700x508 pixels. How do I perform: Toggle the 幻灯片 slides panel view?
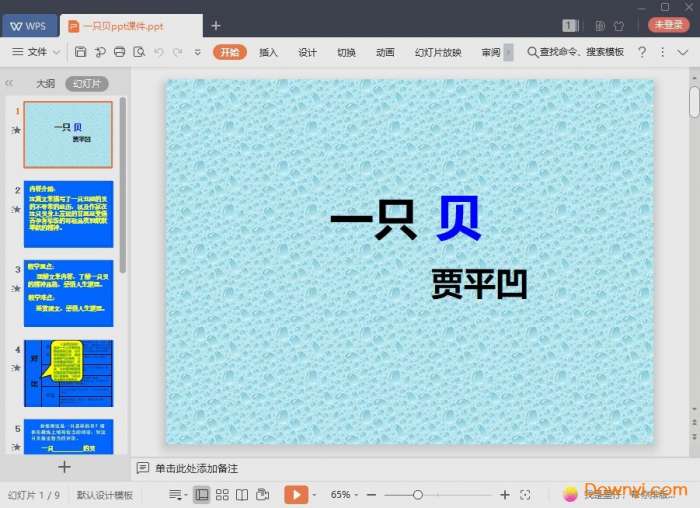click(x=86, y=84)
